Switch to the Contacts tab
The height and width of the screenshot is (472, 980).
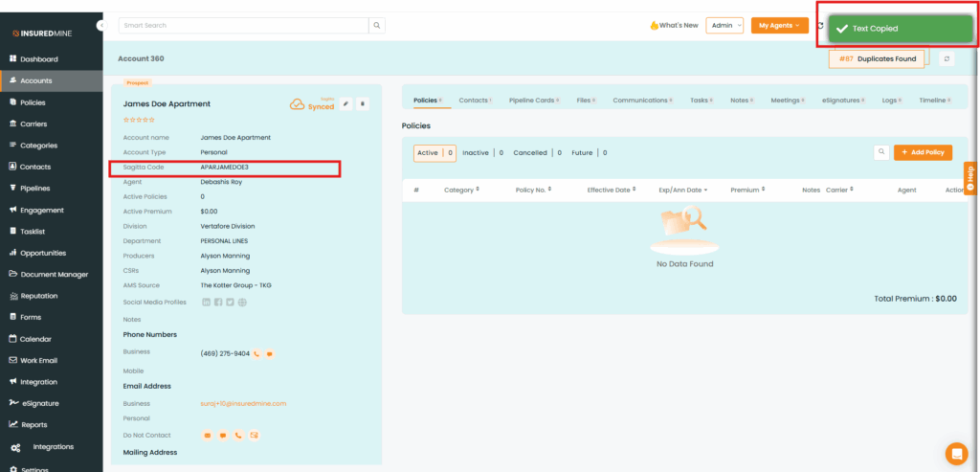475,100
